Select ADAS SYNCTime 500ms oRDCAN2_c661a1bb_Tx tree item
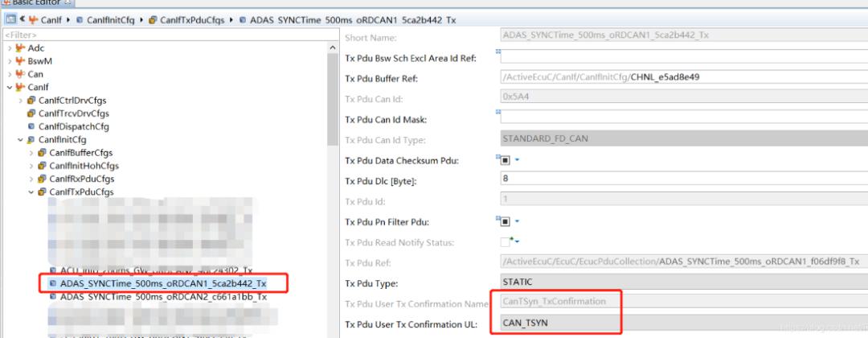The image size is (868, 338). point(164,297)
